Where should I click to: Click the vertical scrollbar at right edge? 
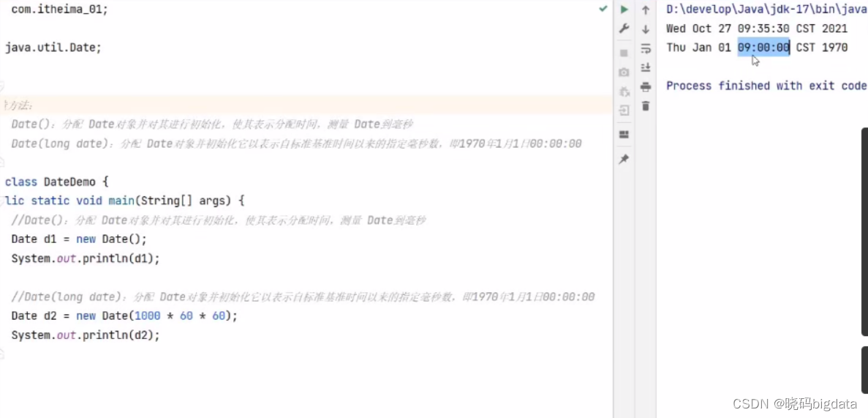(x=864, y=232)
